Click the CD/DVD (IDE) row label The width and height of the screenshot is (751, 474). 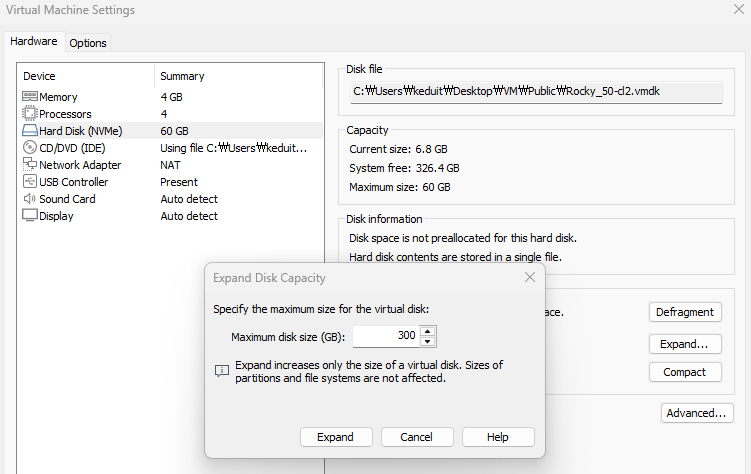click(72, 148)
